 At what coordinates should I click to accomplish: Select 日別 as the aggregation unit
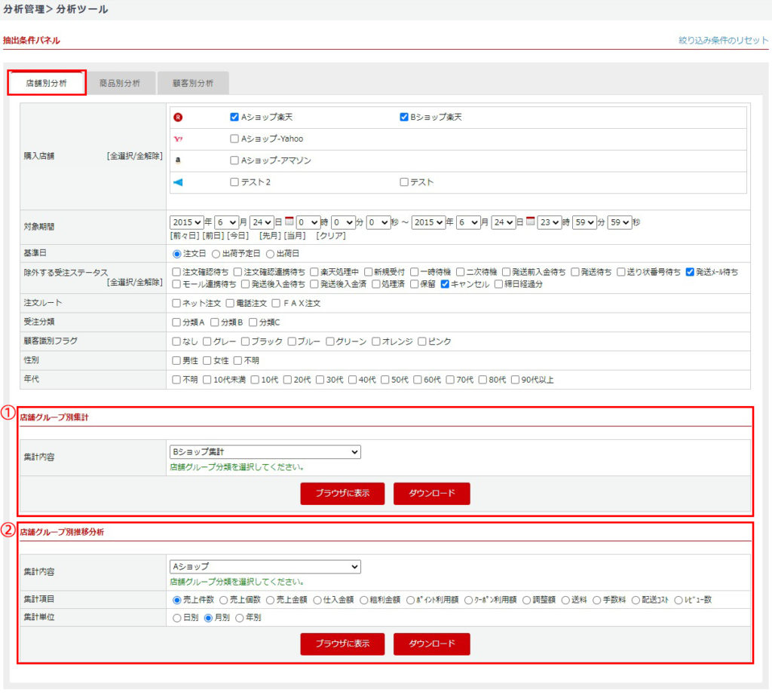point(177,618)
